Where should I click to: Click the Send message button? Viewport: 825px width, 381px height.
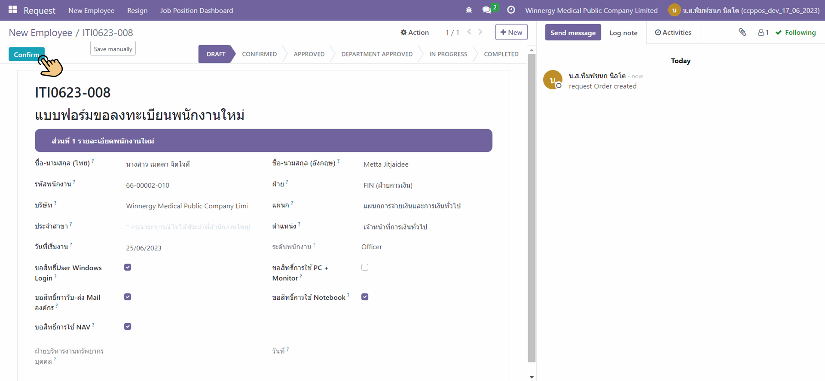coord(573,33)
